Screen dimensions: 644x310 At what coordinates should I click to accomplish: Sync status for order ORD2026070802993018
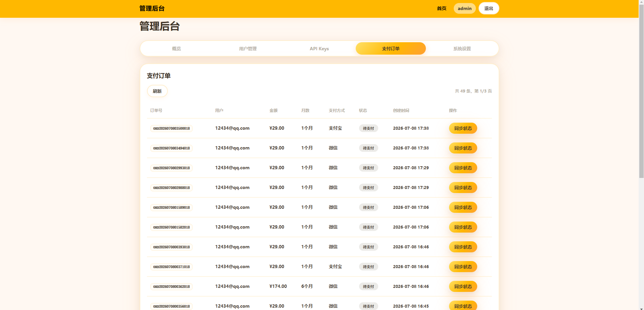[x=463, y=168]
